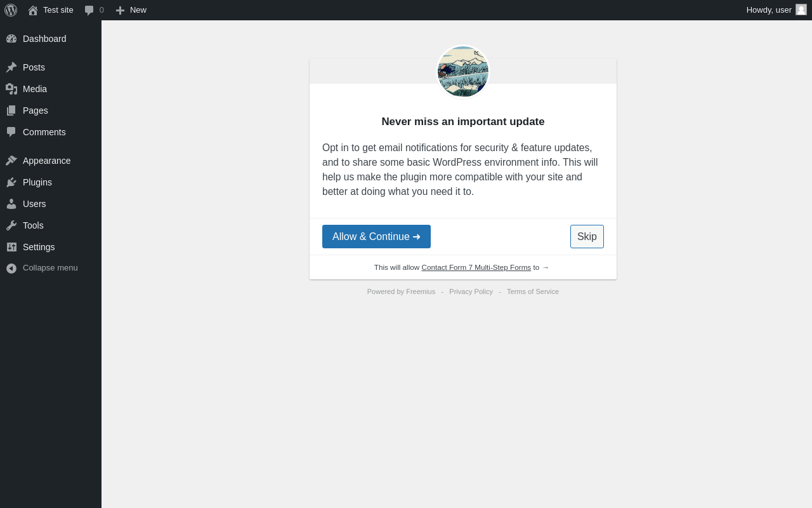Click the Users person icon
This screenshot has height=508, width=812.
11,204
